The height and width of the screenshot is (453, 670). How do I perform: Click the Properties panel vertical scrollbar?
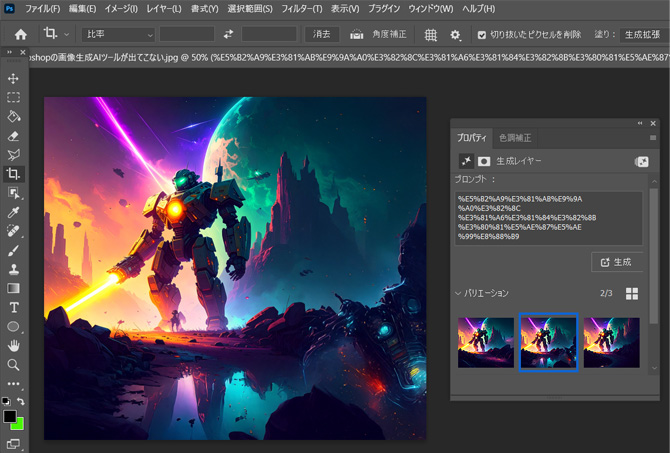coord(654,256)
